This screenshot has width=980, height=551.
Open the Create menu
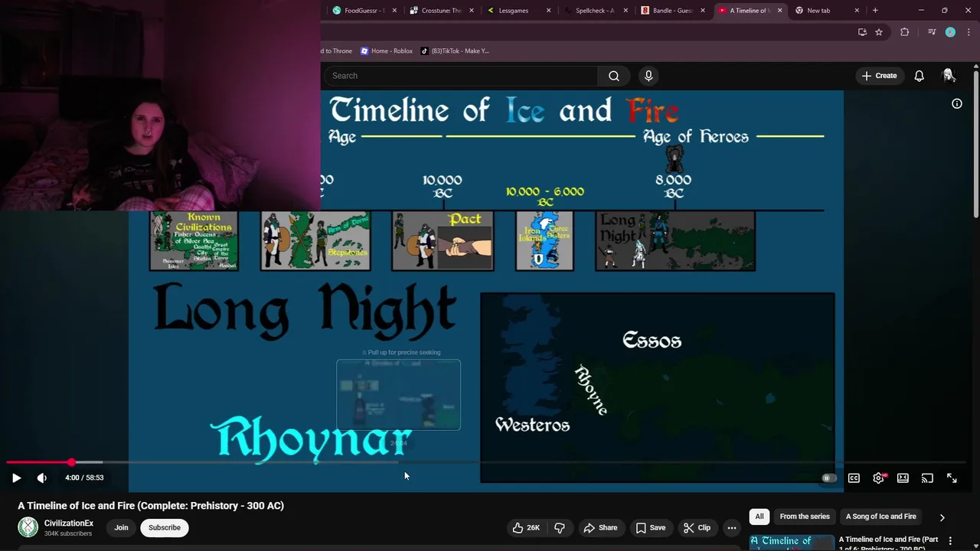(x=879, y=76)
